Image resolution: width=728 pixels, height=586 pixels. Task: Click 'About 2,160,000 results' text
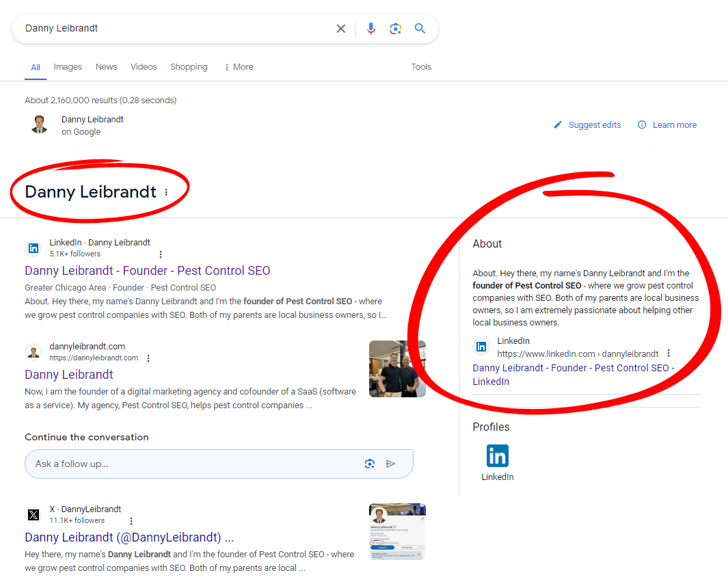[x=100, y=101]
